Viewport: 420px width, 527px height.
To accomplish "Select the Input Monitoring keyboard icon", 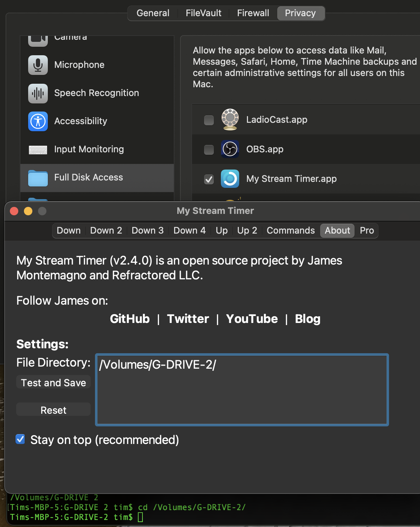I will [x=38, y=149].
